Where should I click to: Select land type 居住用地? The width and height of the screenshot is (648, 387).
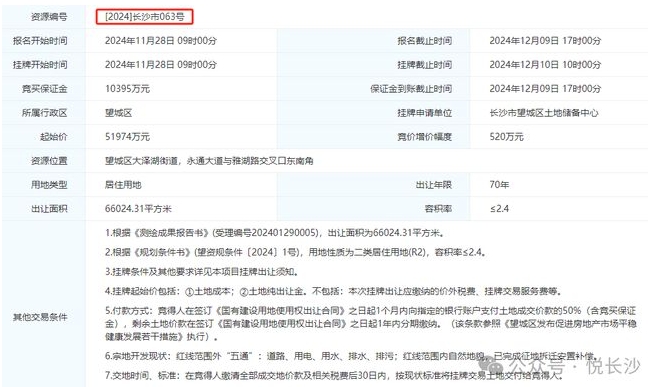point(123,185)
